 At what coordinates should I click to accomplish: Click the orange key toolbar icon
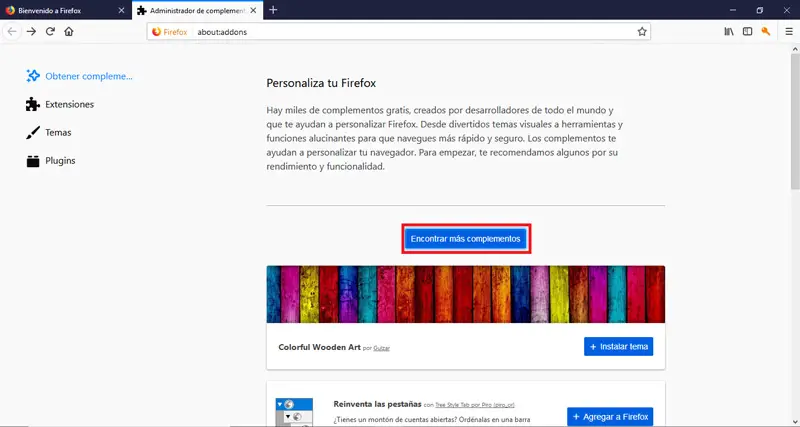click(x=766, y=32)
